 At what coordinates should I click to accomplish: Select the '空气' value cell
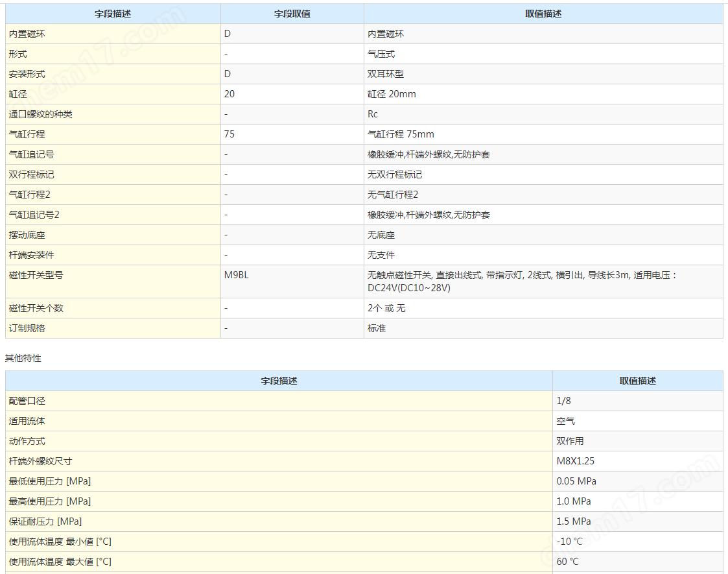pyautogui.click(x=637, y=421)
